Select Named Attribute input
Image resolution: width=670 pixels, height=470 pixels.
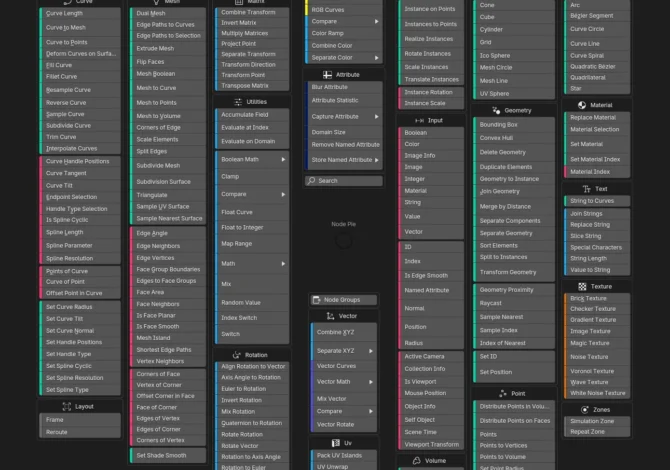(x=431, y=290)
